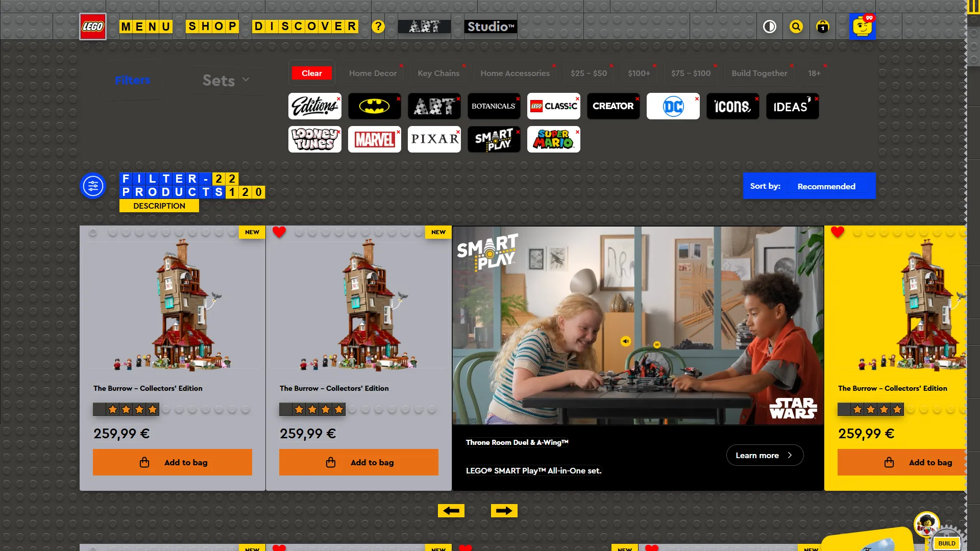Remove the $25 – $50 price filter
Image resolution: width=980 pixels, height=551 pixels.
[611, 66]
